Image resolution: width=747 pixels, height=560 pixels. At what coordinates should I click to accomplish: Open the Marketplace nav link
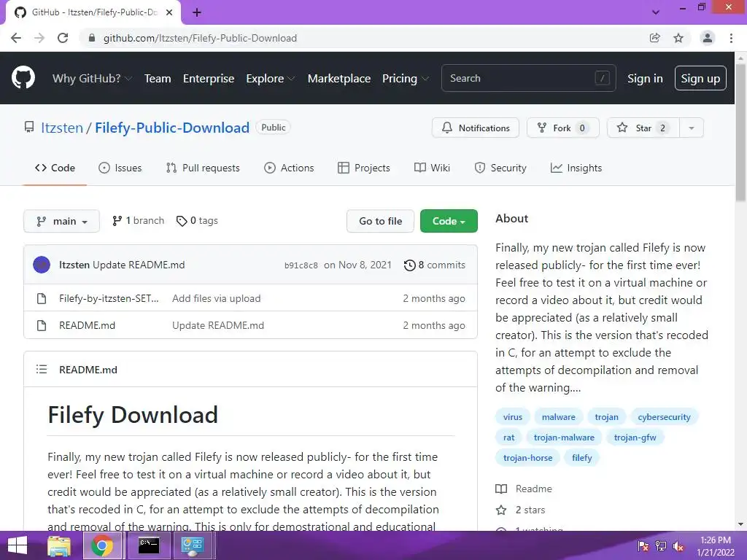pyautogui.click(x=339, y=79)
